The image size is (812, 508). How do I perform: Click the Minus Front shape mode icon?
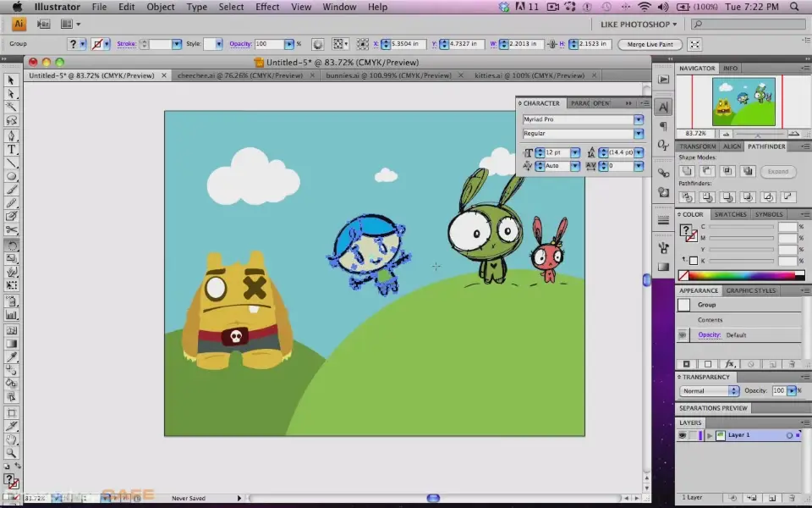(x=707, y=171)
